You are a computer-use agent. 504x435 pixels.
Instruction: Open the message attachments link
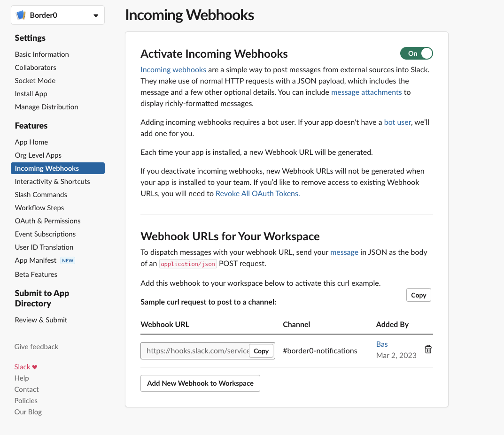(366, 92)
